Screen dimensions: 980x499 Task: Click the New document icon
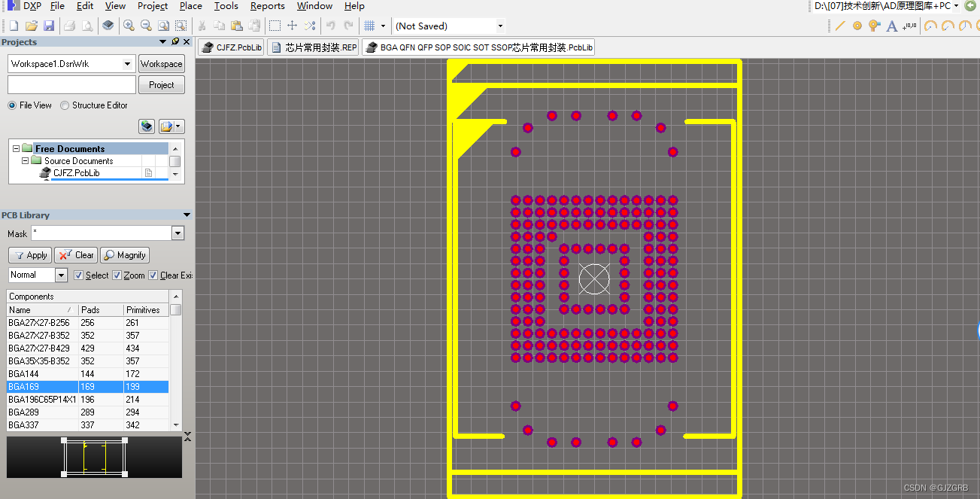pyautogui.click(x=13, y=26)
